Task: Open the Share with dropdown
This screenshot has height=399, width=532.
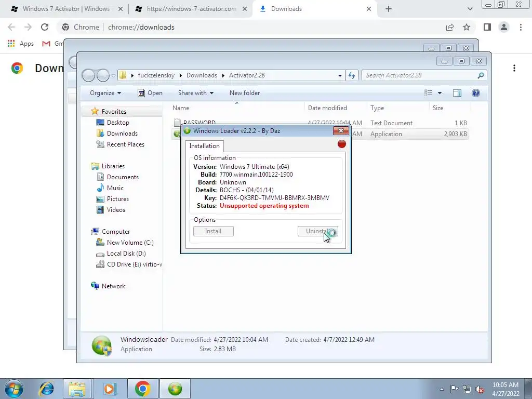Action: coord(196,93)
